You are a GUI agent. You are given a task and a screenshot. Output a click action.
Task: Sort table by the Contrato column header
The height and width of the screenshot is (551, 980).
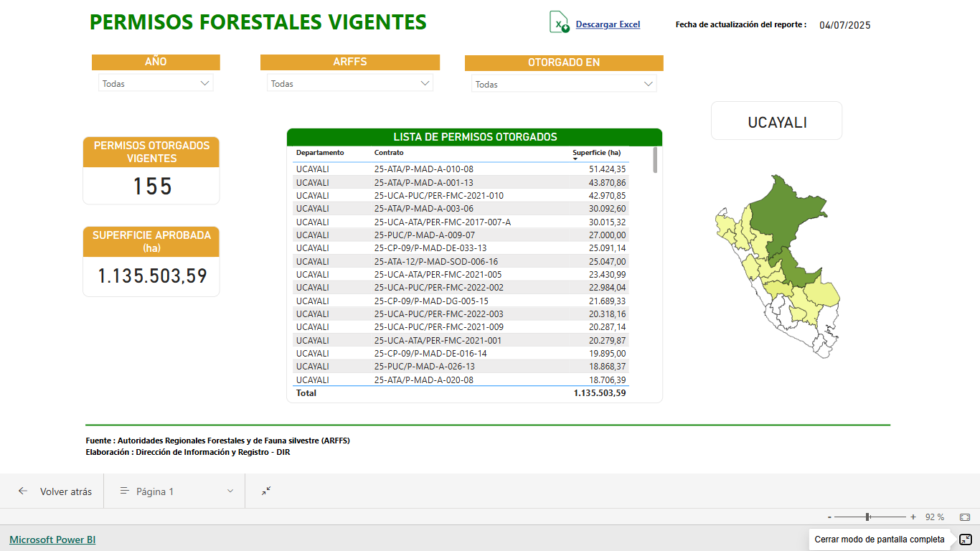tap(389, 153)
